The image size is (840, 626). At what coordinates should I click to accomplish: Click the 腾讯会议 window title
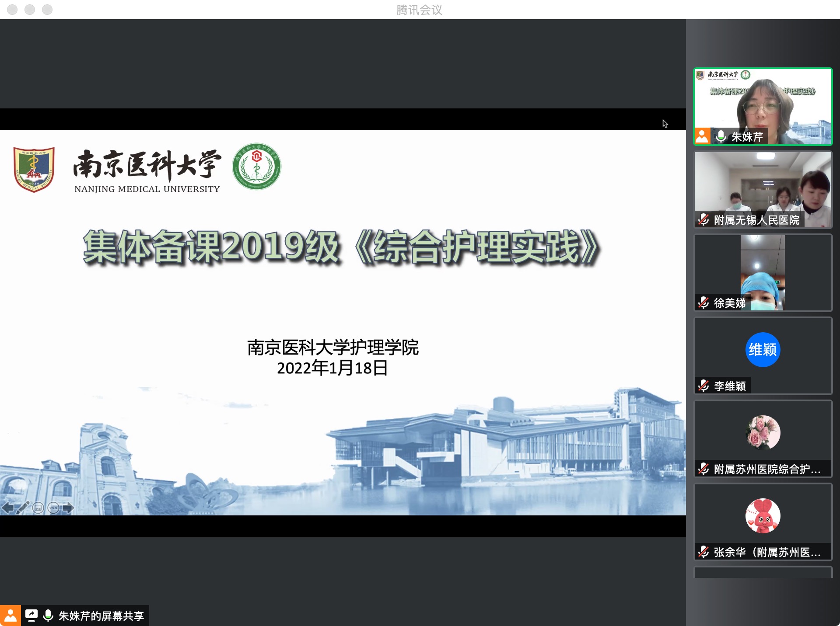(419, 10)
